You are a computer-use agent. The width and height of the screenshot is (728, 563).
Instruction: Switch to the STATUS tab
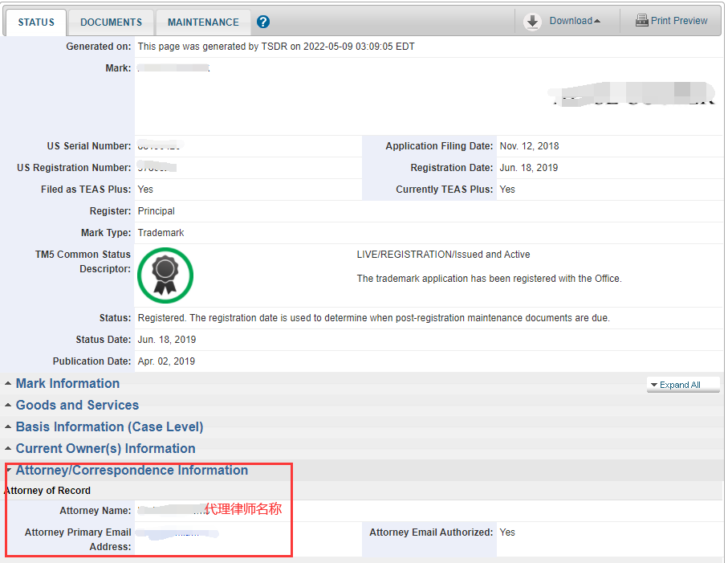point(36,22)
